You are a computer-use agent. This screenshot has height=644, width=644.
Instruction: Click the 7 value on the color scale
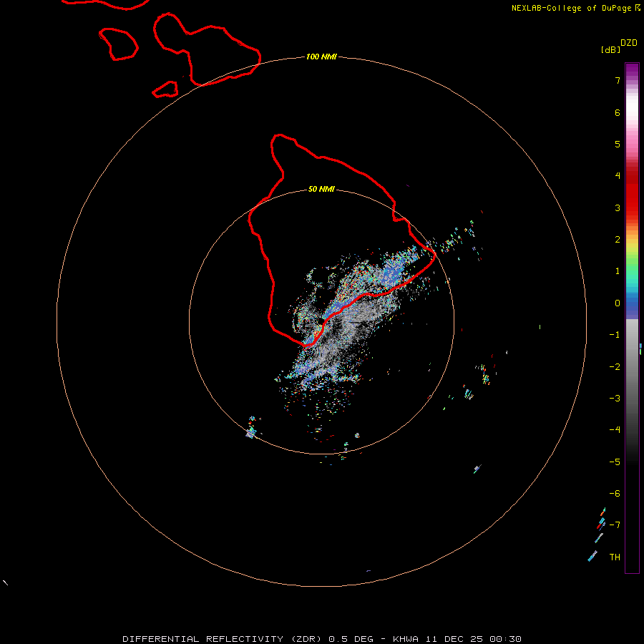tap(618, 80)
